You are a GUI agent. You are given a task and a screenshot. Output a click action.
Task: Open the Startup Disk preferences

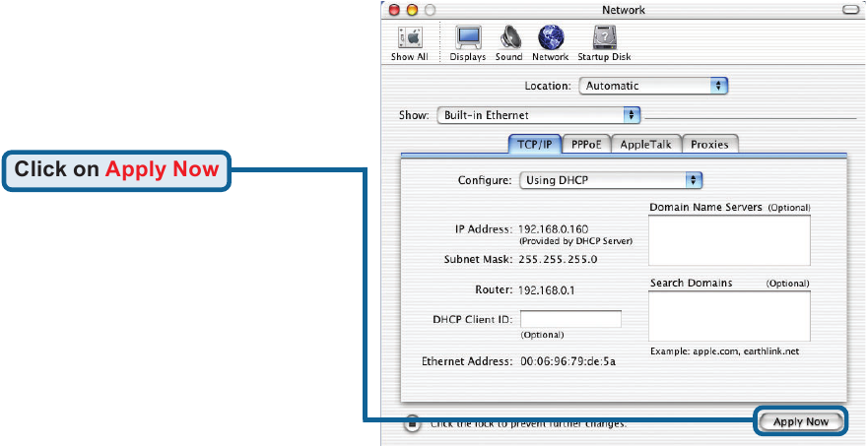[604, 39]
